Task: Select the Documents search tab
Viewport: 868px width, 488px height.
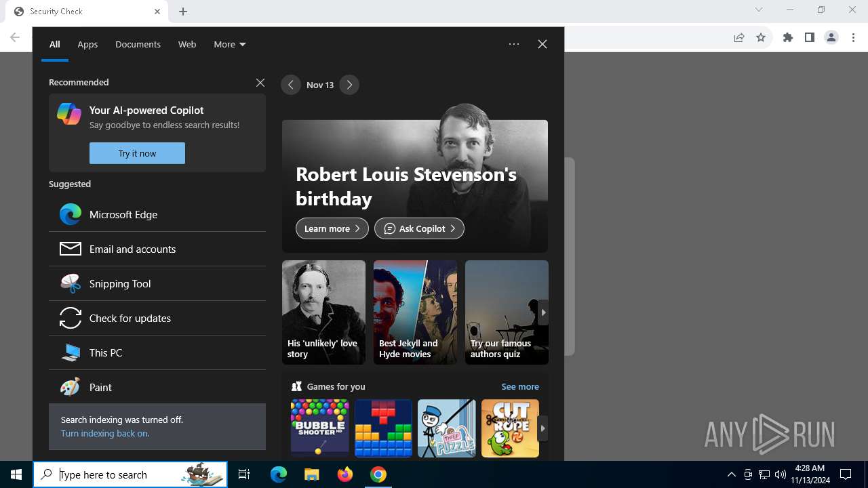Action: [x=138, y=44]
